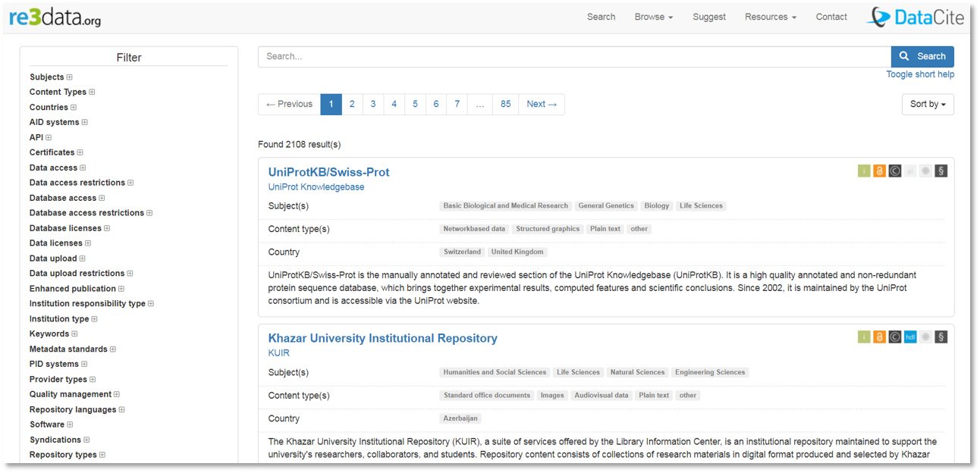Open the Khazar University Institutional Repository link
This screenshot has height=473, width=980.
382,338
